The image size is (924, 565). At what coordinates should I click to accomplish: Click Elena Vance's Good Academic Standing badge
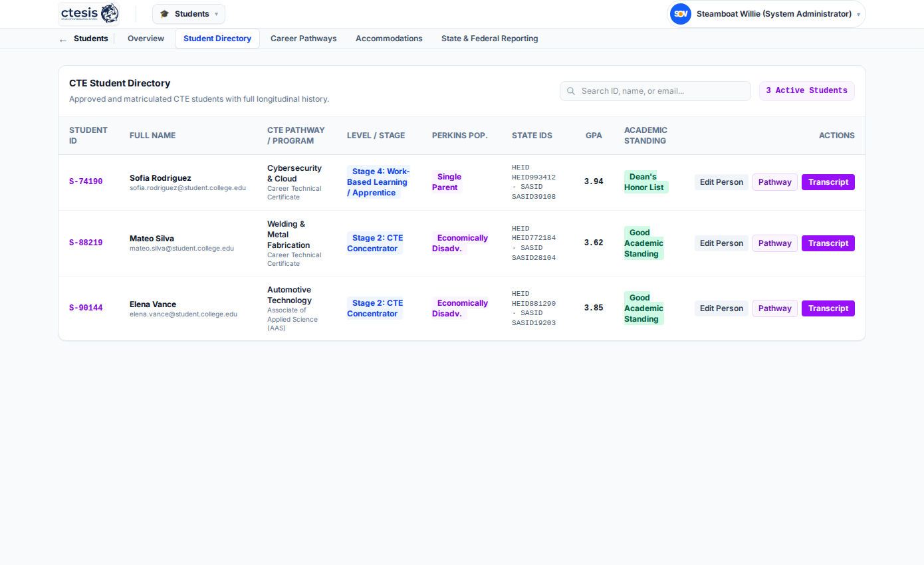click(643, 308)
